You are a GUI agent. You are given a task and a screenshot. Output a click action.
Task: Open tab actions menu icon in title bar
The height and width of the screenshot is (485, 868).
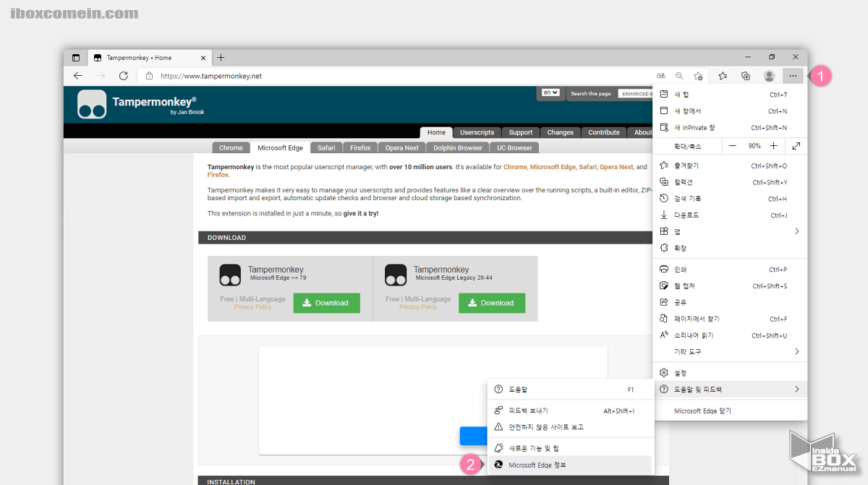coord(76,58)
